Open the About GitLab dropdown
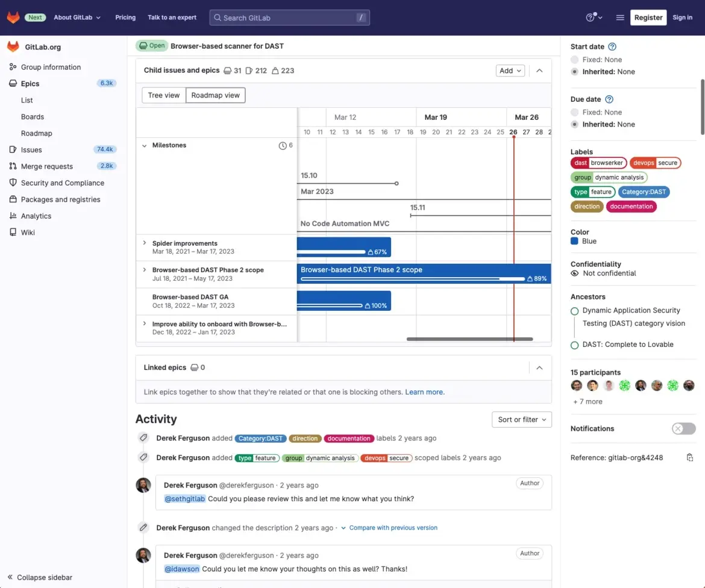705x588 pixels. (x=77, y=17)
